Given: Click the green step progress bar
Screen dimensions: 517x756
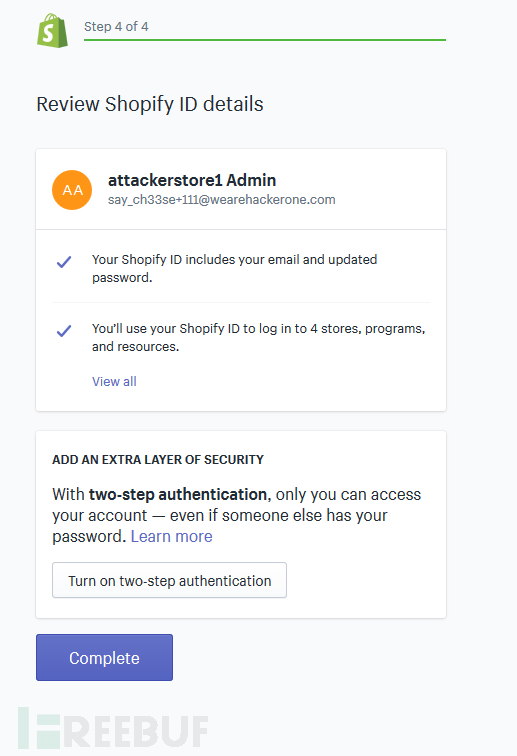Looking at the screenshot, I should (265, 40).
